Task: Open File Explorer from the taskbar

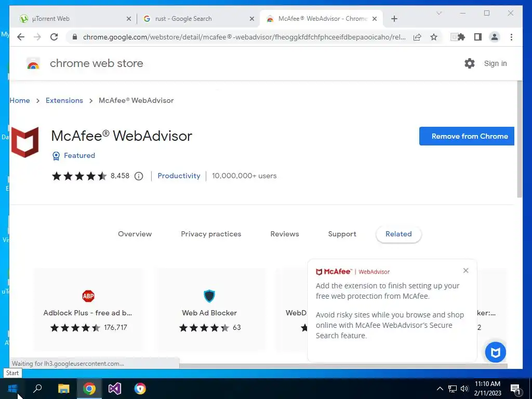Action: (63, 389)
